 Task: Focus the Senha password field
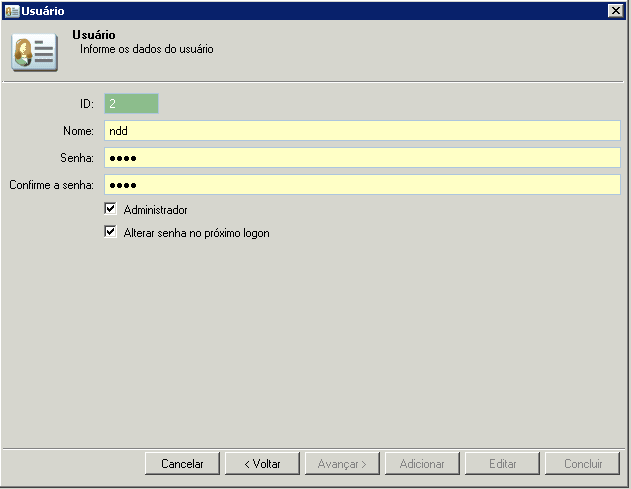362,158
